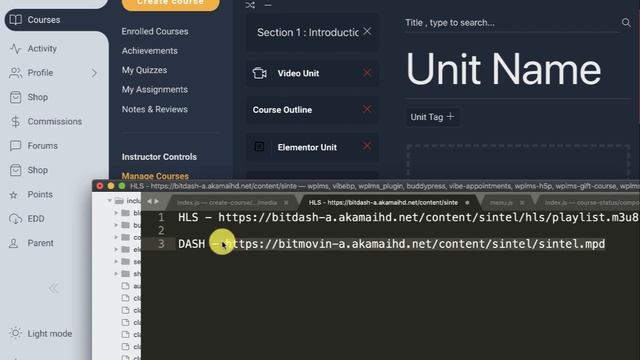640x360 pixels.
Task: Click the Activity pulse icon
Action: tap(16, 49)
